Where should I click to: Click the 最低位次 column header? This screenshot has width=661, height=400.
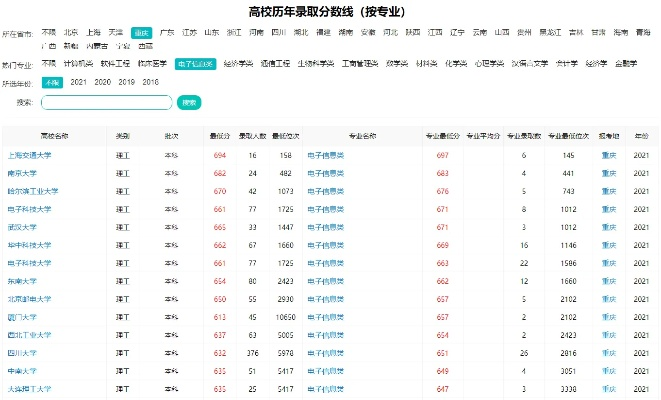[285, 136]
